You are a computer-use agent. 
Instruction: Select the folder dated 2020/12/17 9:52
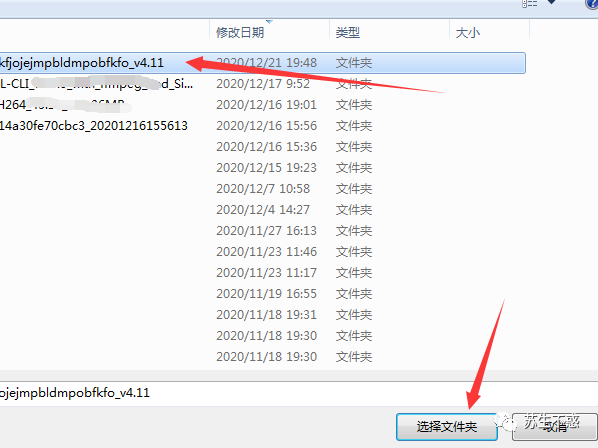tap(262, 84)
